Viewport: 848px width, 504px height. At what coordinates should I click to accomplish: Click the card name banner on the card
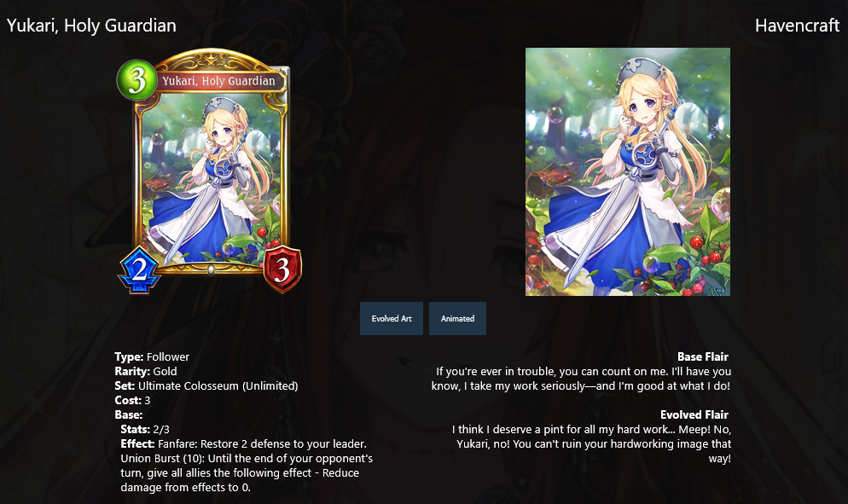(x=219, y=81)
